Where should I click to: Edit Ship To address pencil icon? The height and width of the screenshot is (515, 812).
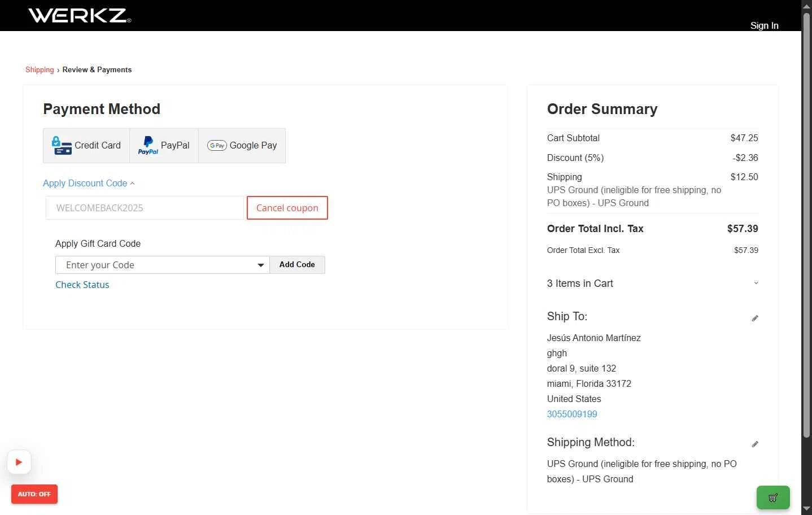pos(755,318)
